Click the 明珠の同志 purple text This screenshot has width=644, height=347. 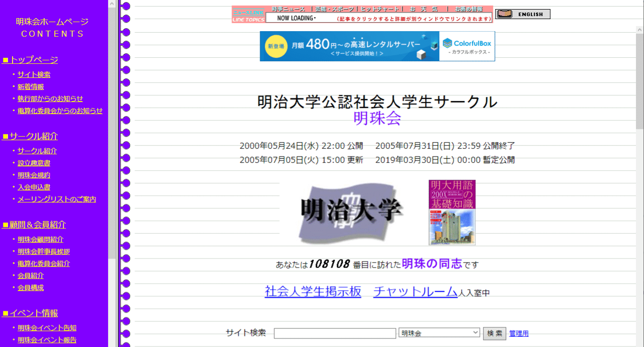[x=432, y=264]
